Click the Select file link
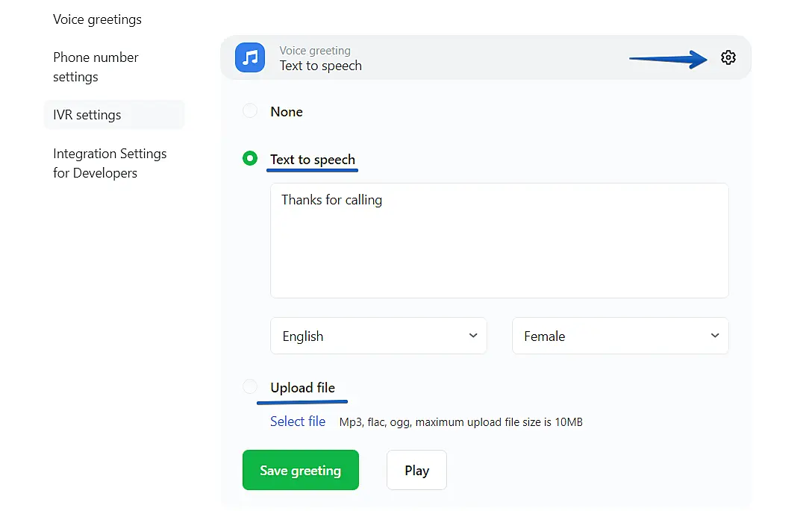This screenshot has height=511, width=812. click(x=298, y=421)
